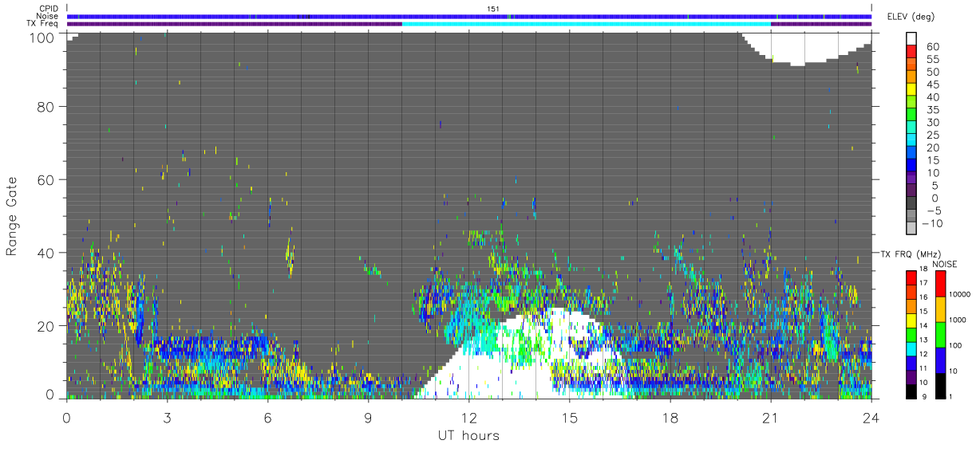Click the TX Freq row label
980x452 pixels.
(41, 23)
